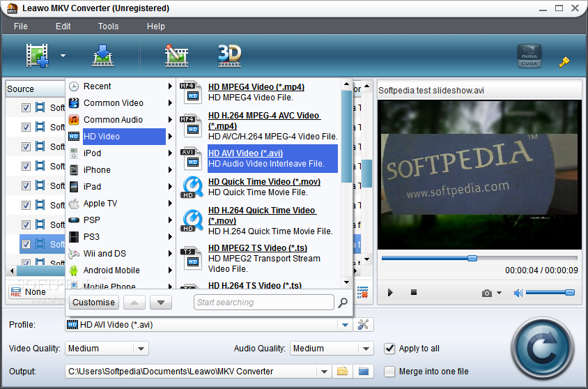Take a snapshot with camera icon
Screen dimensions: 588x389
(x=487, y=293)
